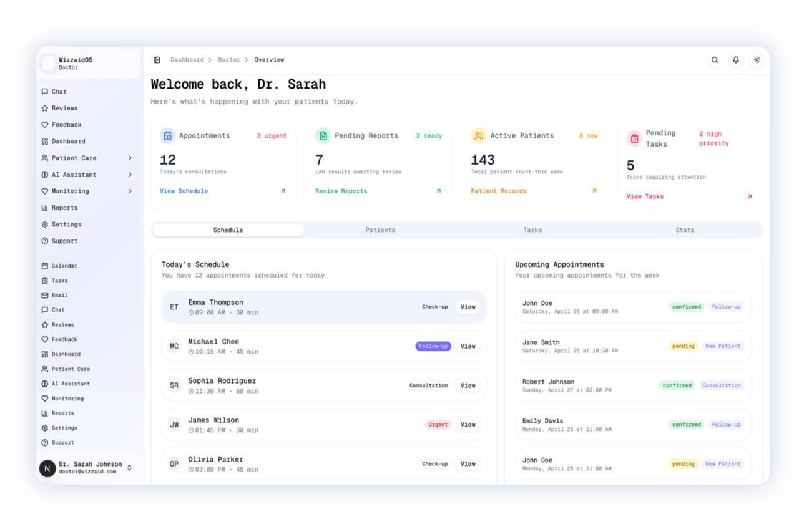Click the Follow-up badge on Michael Chen's appointment
This screenshot has height=532, width=799.
pyautogui.click(x=433, y=346)
